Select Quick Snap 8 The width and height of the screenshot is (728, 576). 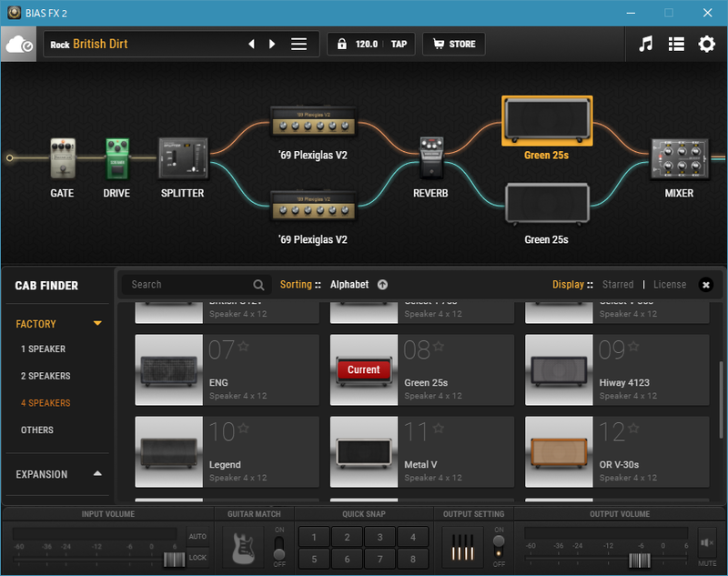coord(413,559)
